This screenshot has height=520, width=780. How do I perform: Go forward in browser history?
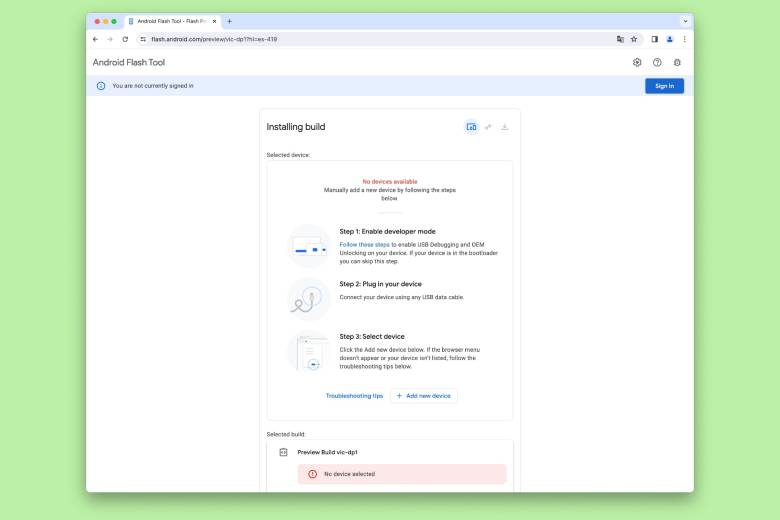point(110,39)
